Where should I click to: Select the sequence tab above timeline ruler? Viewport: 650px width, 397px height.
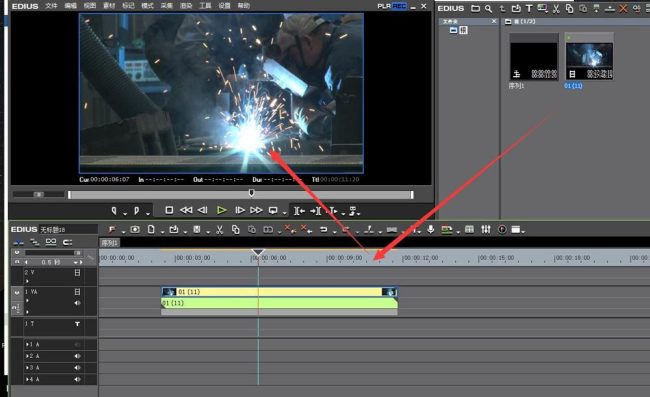point(109,243)
